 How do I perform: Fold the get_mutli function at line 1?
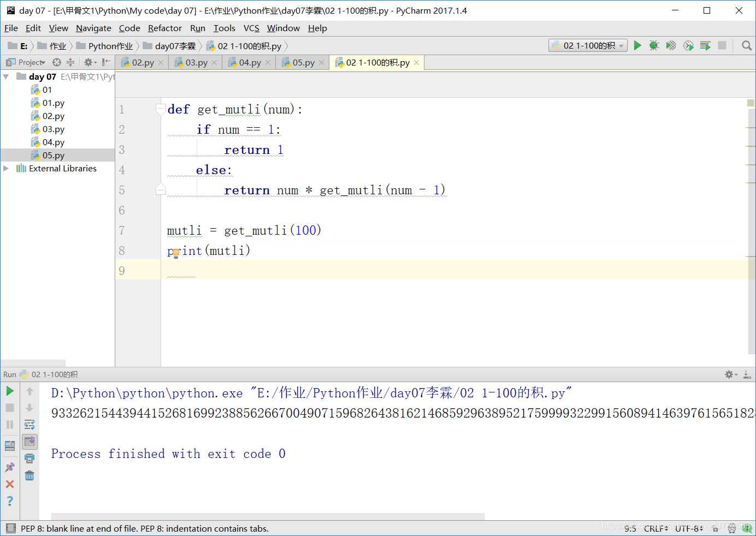(x=161, y=109)
